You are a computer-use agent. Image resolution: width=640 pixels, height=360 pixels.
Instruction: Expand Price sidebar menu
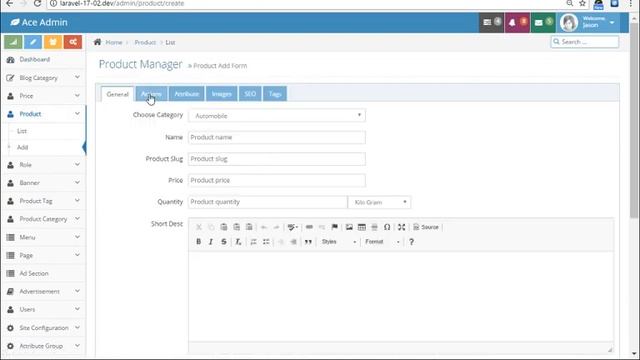point(43,96)
